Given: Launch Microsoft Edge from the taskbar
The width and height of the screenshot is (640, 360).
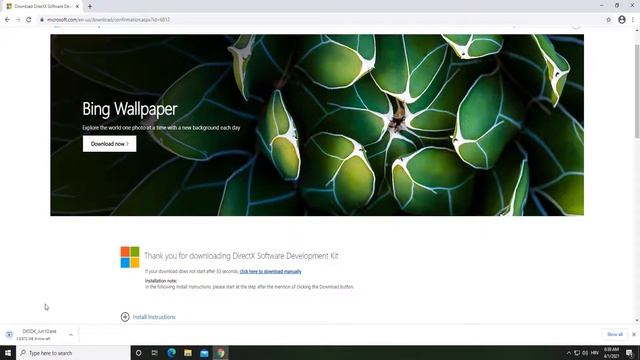Looking at the screenshot, I should point(171,353).
